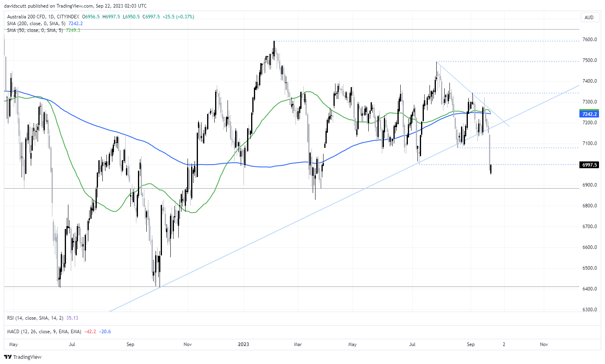Click the Nov label before 2023 on time axis

[188, 344]
